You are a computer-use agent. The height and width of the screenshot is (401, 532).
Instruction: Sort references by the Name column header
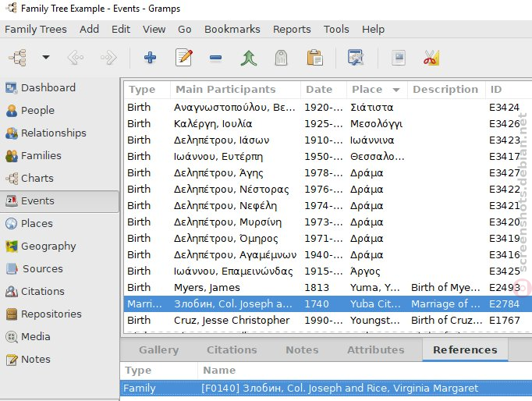(x=365, y=371)
